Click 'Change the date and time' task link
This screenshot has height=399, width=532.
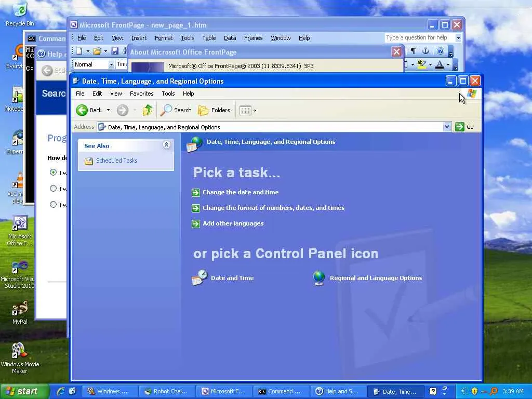pyautogui.click(x=241, y=192)
